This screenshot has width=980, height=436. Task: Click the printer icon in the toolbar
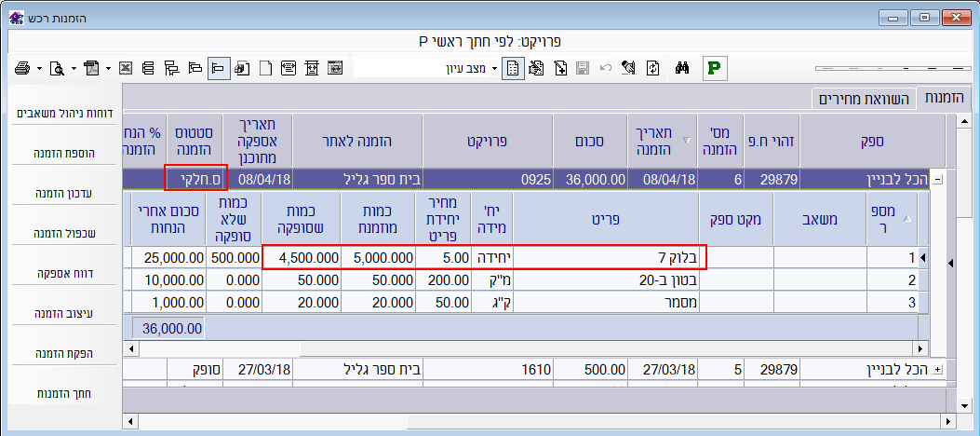(x=22, y=68)
